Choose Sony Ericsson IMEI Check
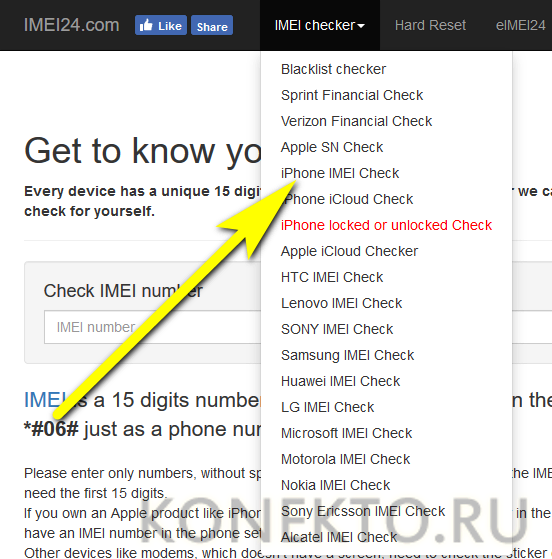The image size is (552, 559). pos(363,511)
